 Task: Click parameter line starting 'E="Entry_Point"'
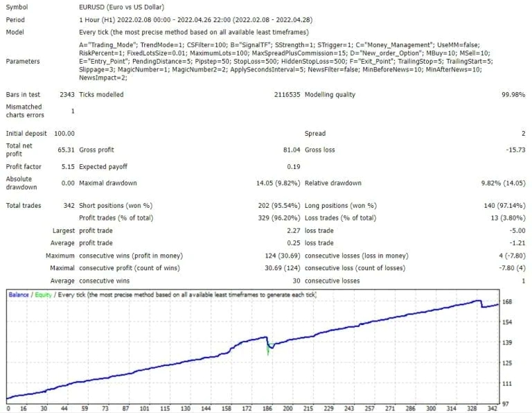[x=286, y=62]
